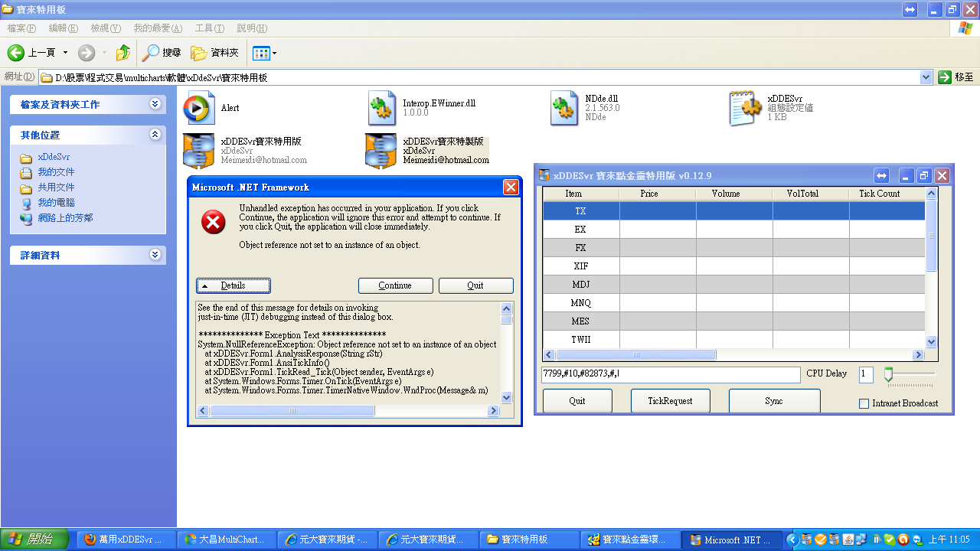980x551 pixels.
Task: Click the Price column header
Action: coord(657,194)
